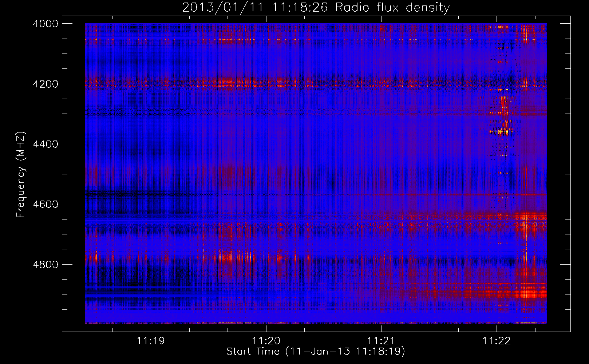Click the 'Frequency (MHZ)' axis title
The height and width of the screenshot is (364, 589).
coord(21,175)
